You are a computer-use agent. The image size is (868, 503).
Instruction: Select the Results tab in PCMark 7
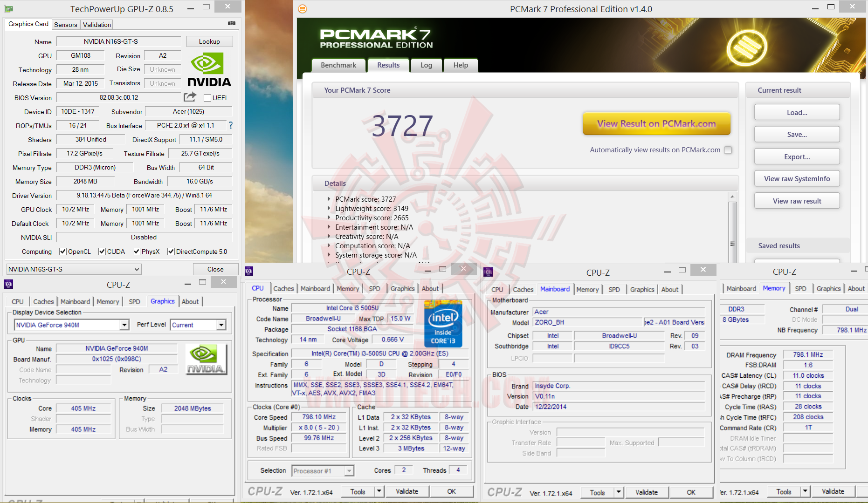pyautogui.click(x=388, y=65)
